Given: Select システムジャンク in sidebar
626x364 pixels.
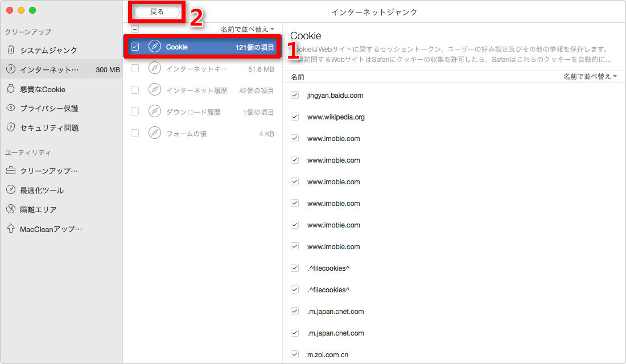Looking at the screenshot, I should click(x=61, y=50).
